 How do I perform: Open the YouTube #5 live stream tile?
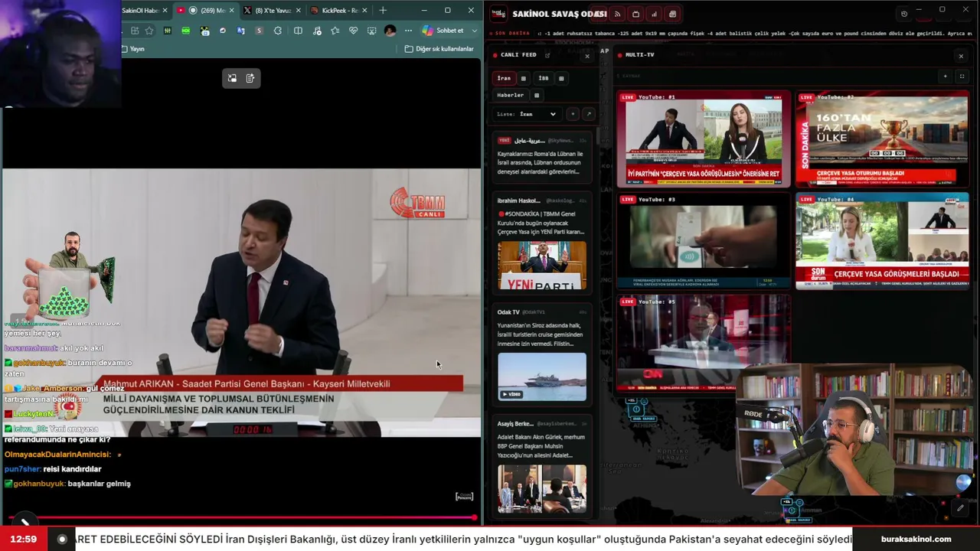(704, 343)
